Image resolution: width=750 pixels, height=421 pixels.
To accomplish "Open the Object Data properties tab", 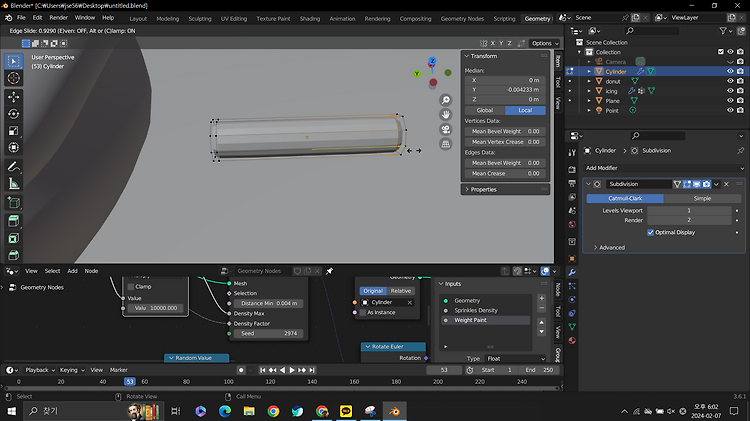I will click(x=572, y=327).
